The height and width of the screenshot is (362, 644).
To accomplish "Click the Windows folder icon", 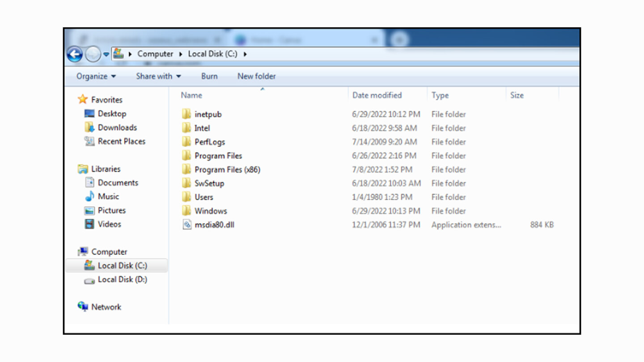I will (x=186, y=211).
